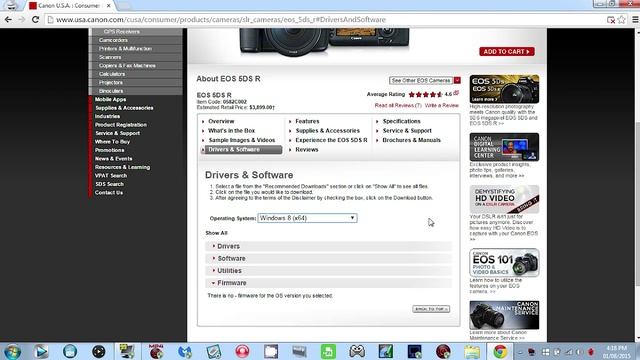
Task: Open Binoculars in sidebar
Action: [111, 91]
